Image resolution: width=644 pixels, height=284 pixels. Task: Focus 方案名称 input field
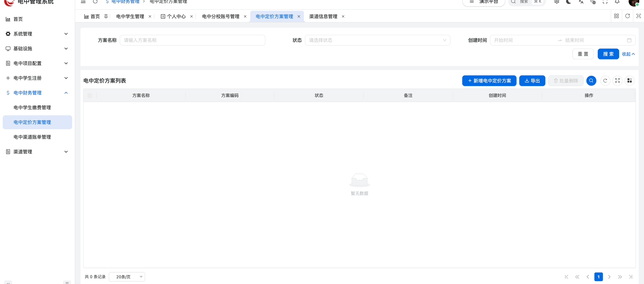193,40
